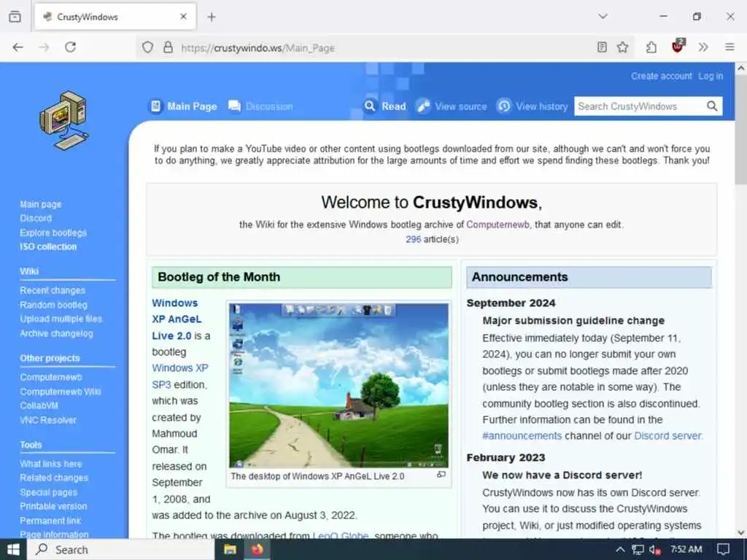Open a new tab with plus button

coord(212,17)
